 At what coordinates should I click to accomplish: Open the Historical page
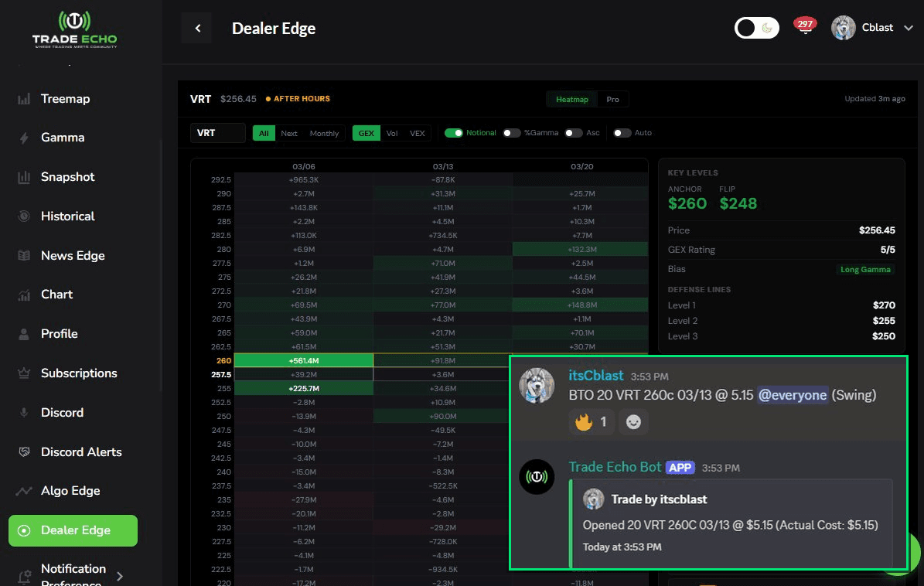pos(67,216)
